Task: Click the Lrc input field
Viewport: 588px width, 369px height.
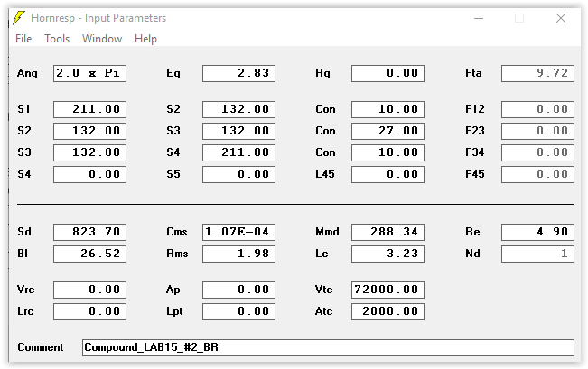Action: (x=89, y=311)
